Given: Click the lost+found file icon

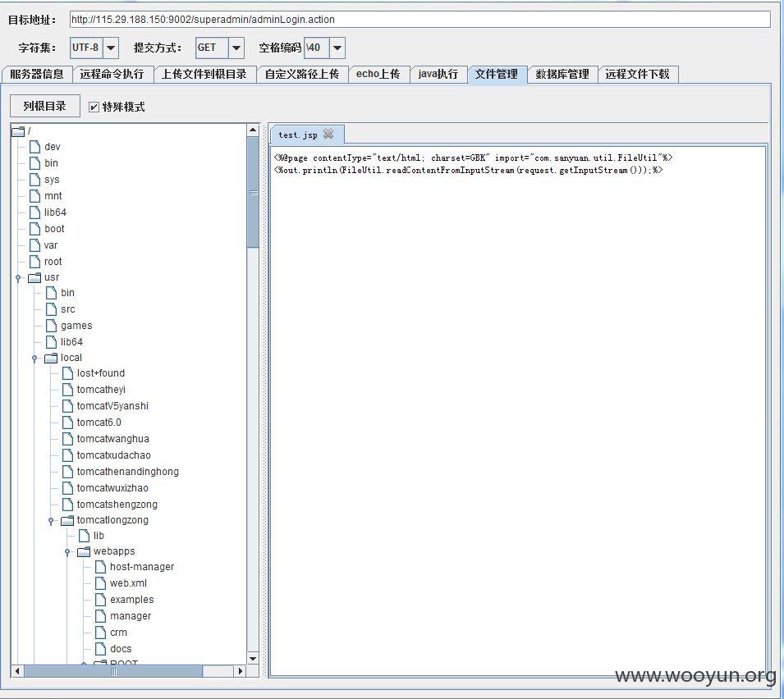Looking at the screenshot, I should point(67,373).
